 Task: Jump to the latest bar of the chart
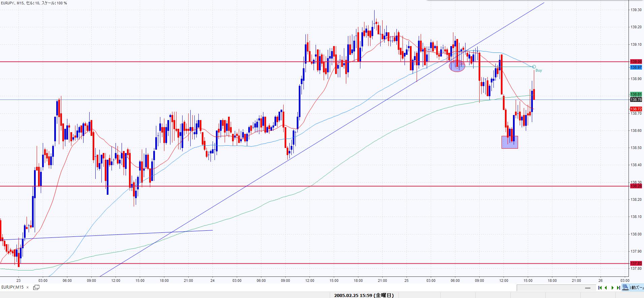coord(618,288)
